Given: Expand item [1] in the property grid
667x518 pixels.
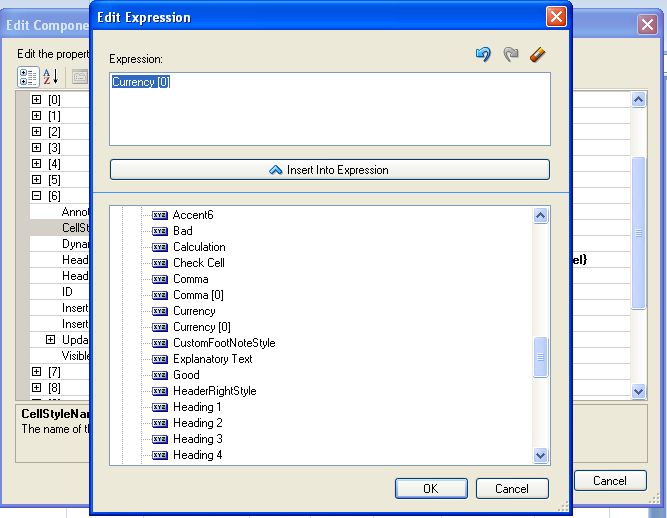Looking at the screenshot, I should coord(37,116).
